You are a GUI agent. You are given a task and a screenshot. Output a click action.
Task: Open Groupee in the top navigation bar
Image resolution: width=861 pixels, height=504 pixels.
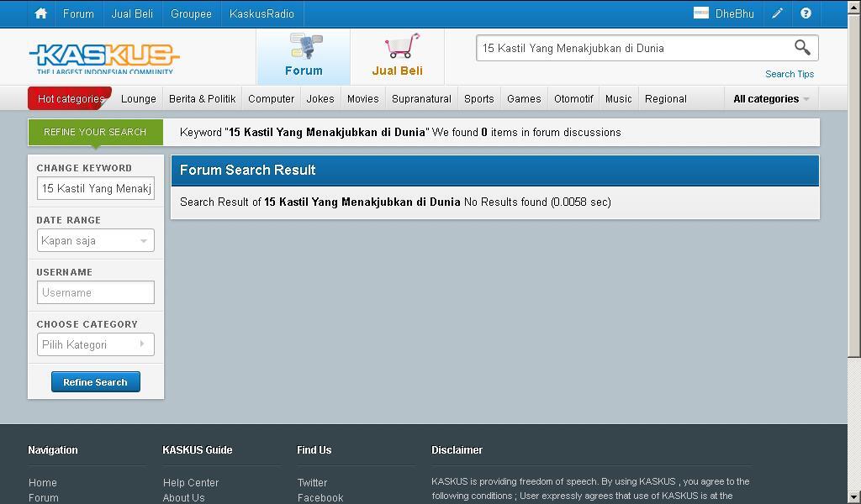(x=191, y=13)
